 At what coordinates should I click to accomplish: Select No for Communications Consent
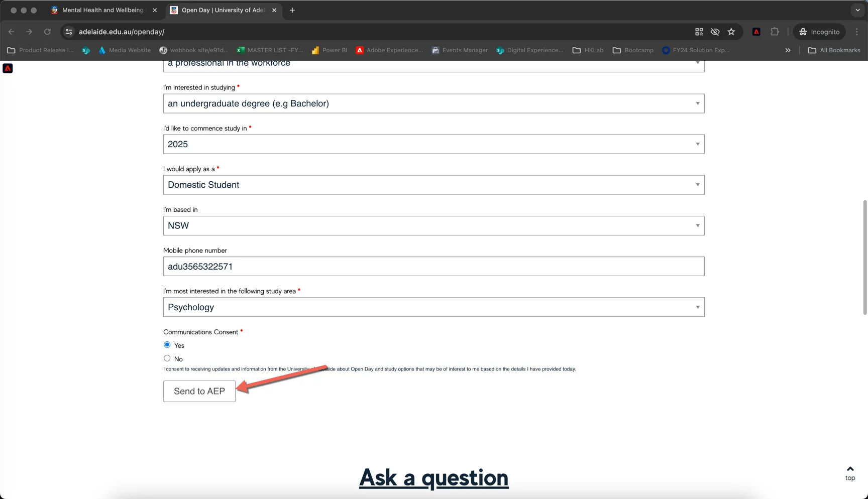tap(167, 358)
